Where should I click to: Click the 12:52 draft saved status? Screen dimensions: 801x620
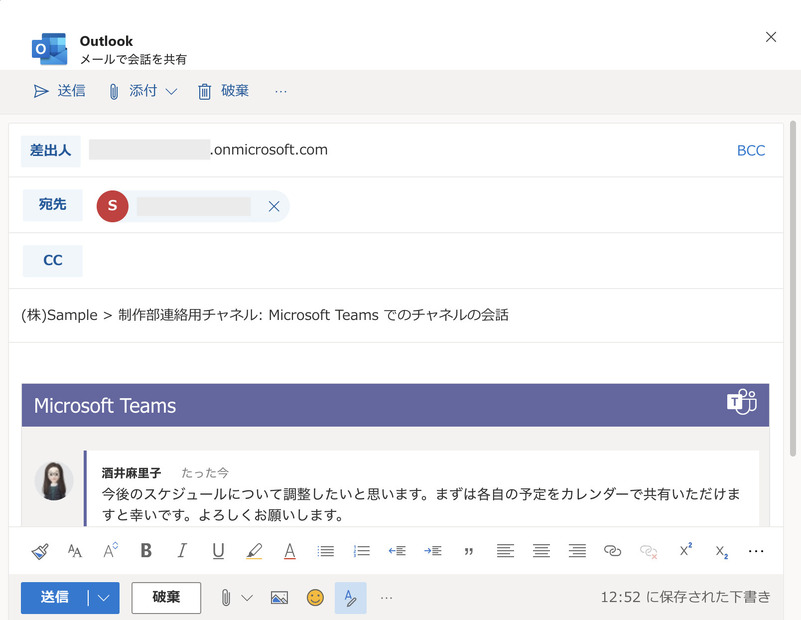click(686, 597)
